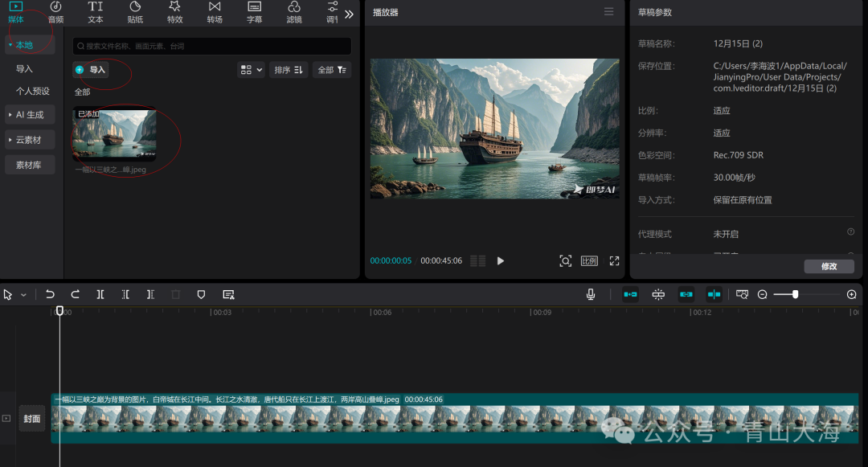
Task: Expand the 云素材 sidebar section
Action: pos(30,140)
